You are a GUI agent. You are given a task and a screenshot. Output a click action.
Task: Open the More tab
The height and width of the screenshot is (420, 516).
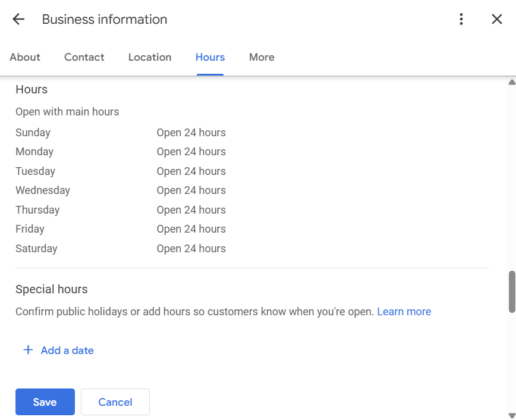pos(262,57)
